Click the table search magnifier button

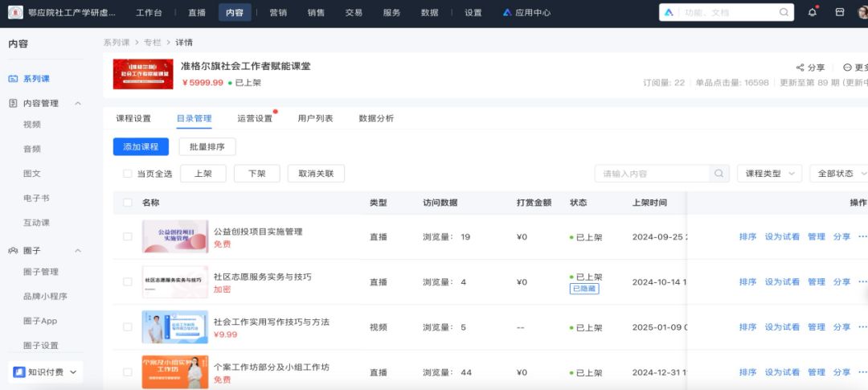point(719,174)
